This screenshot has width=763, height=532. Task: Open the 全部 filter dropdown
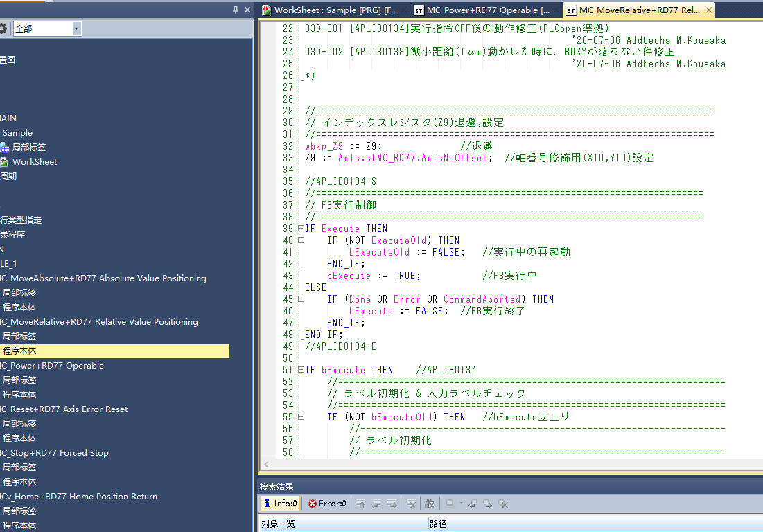[x=76, y=28]
